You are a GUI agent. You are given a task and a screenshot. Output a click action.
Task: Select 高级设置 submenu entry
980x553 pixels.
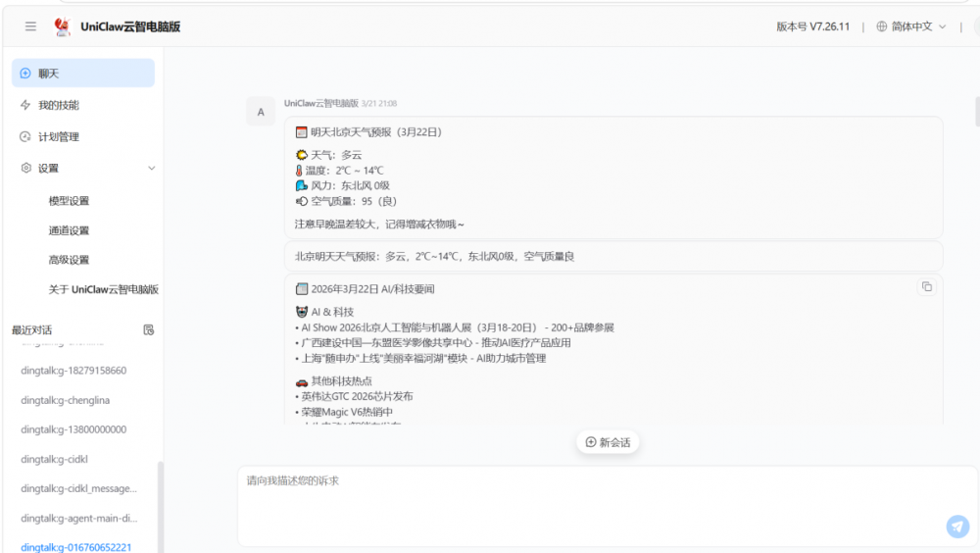[x=69, y=260]
